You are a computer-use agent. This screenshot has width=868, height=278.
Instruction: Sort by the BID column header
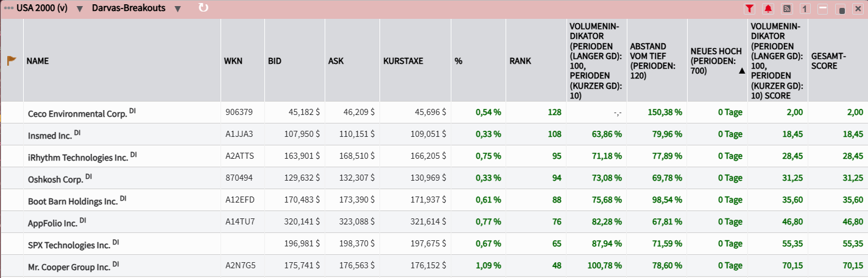tap(275, 61)
